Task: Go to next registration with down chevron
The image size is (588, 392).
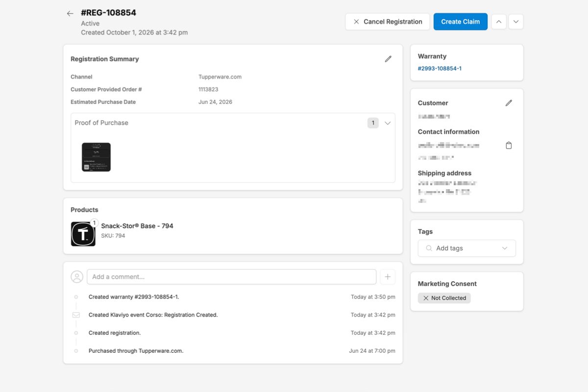Action: click(516, 22)
